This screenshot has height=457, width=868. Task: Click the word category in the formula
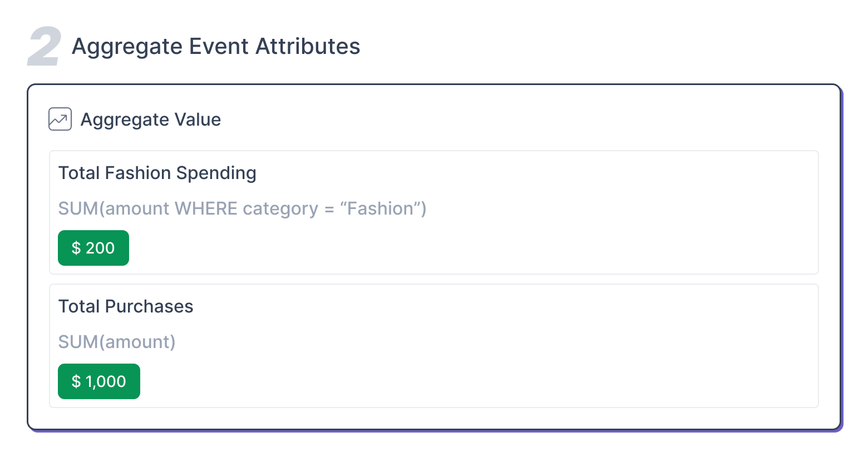280,210
